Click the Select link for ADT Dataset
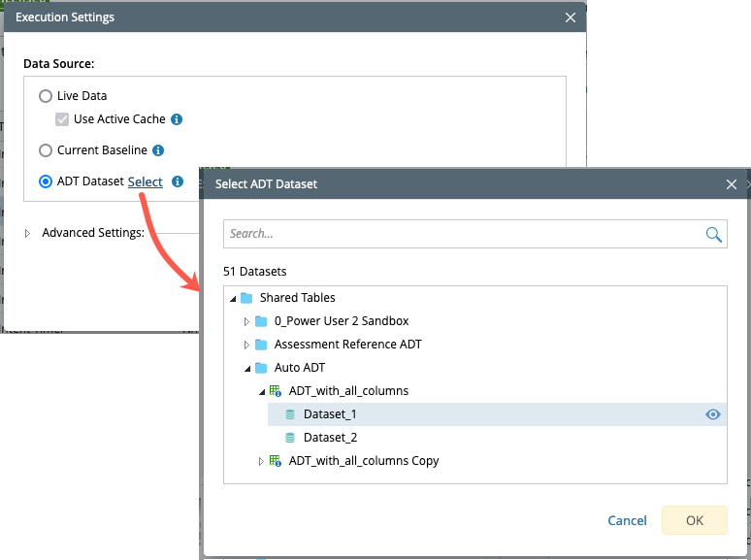The height and width of the screenshot is (560, 751). pyautogui.click(x=146, y=181)
